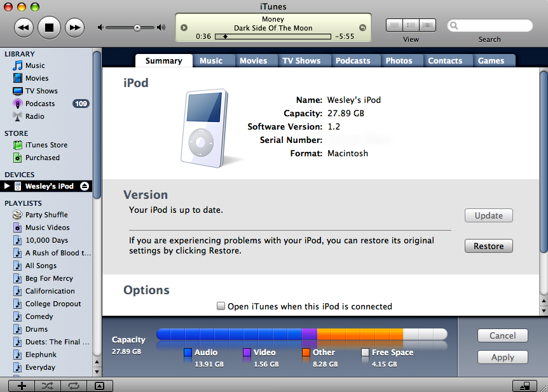
Task: Select Wesley's iPod device entry
Action: point(46,186)
